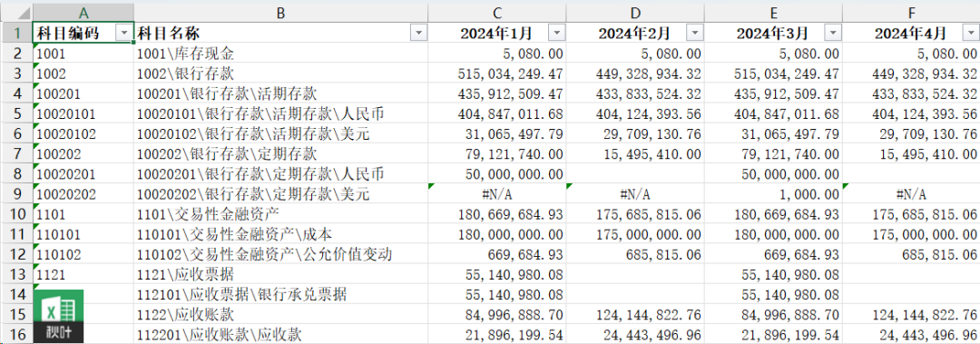This screenshot has height=344, width=980.
Task: Open filter dropdown for 2024年4月 column
Action: click(x=970, y=34)
